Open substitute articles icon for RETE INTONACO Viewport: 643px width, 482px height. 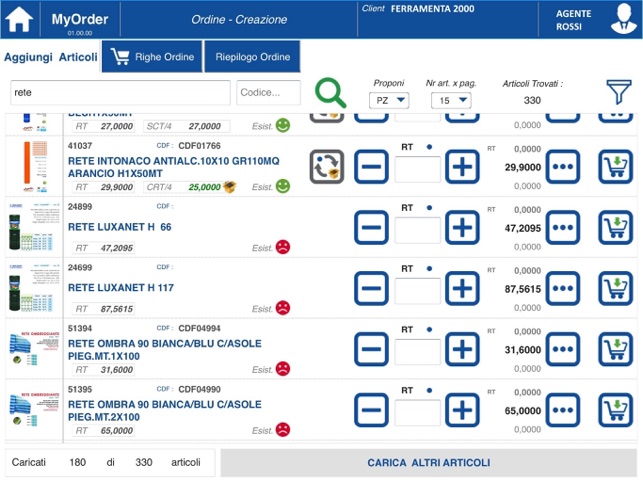(x=327, y=167)
